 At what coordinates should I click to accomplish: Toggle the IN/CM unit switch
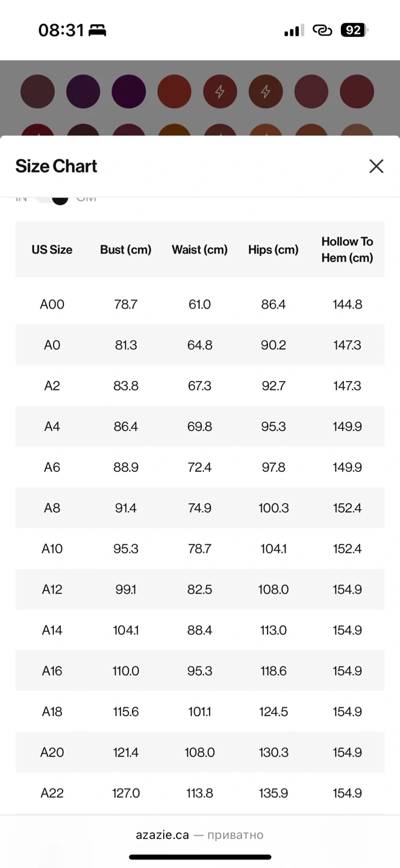52,198
